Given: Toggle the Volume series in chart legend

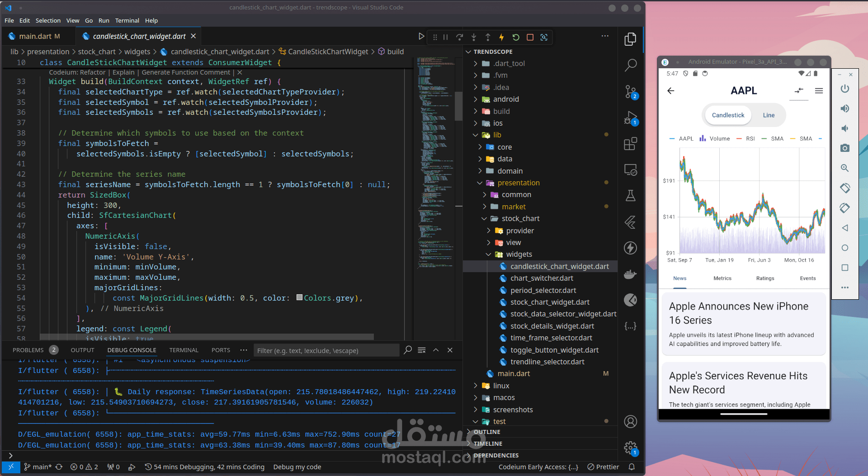Looking at the screenshot, I should (x=715, y=139).
